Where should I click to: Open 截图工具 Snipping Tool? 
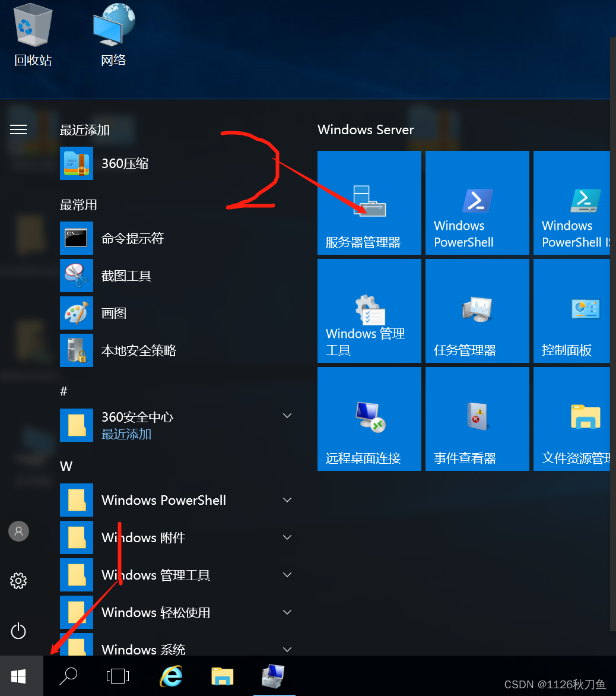[177, 276]
